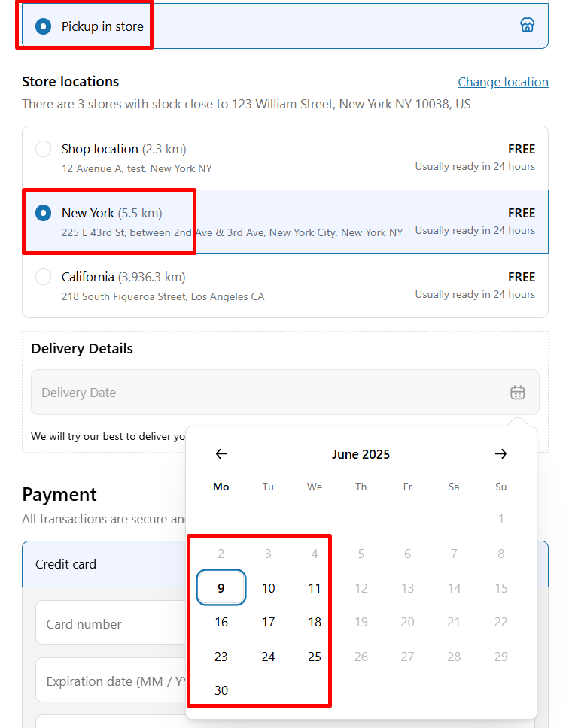The height and width of the screenshot is (728, 572).
Task: Go to previous month with left arrow
Action: 221,453
